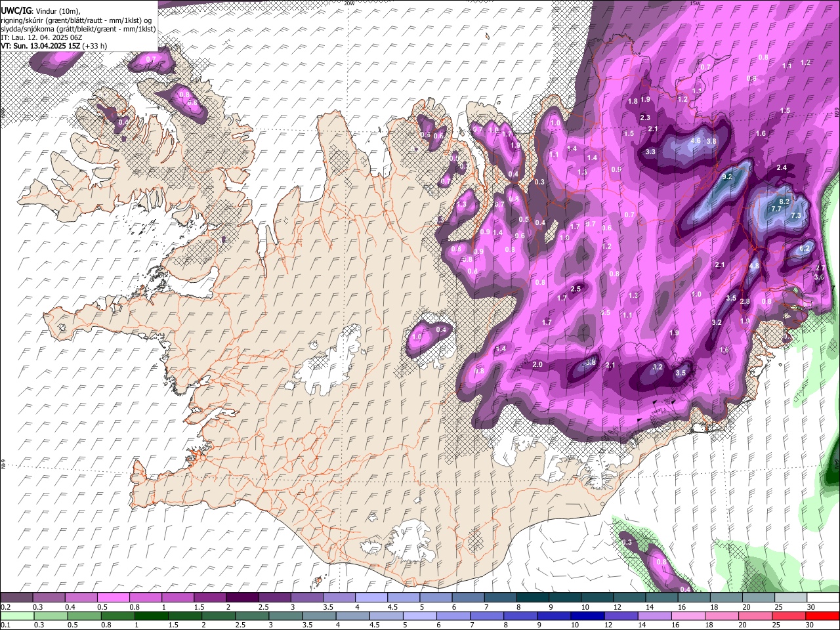Screen dimensions: 840x630
Task: Click the 2.4 precipitation value on map
Action: [782, 168]
